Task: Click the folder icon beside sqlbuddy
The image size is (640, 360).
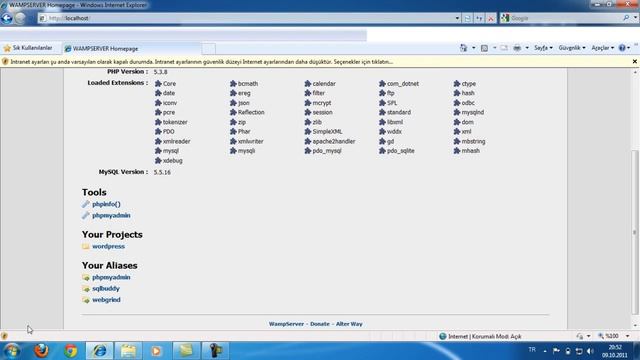Action: point(86,289)
